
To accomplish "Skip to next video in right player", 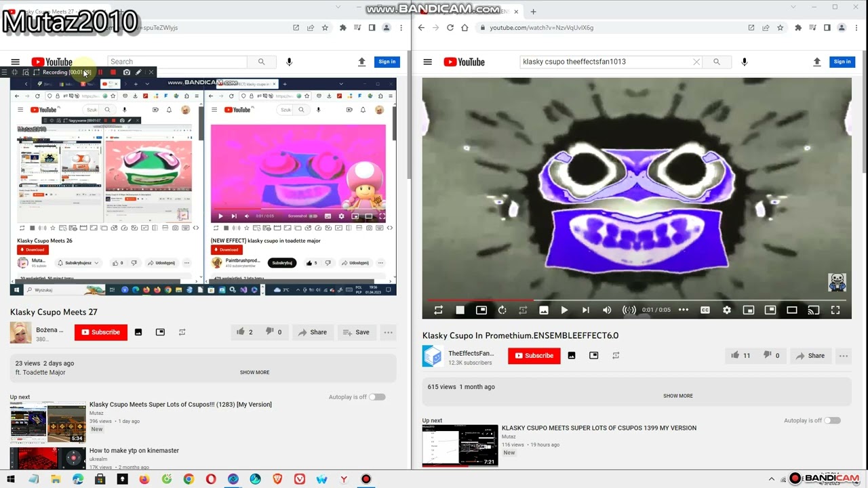I will click(585, 310).
